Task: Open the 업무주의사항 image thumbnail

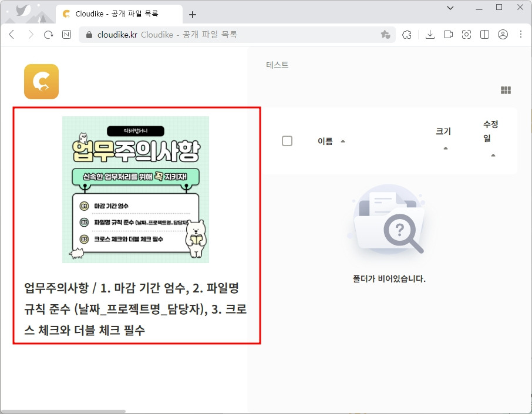Action: (136, 189)
